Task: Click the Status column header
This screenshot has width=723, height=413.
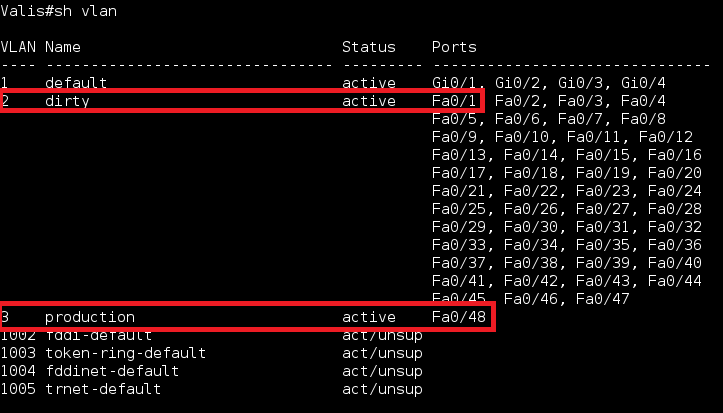Action: coord(369,47)
